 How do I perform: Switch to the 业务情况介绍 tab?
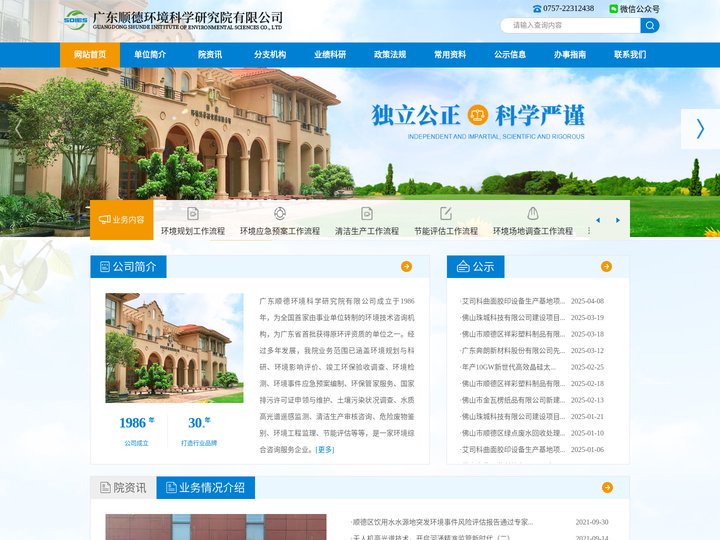tap(205, 488)
